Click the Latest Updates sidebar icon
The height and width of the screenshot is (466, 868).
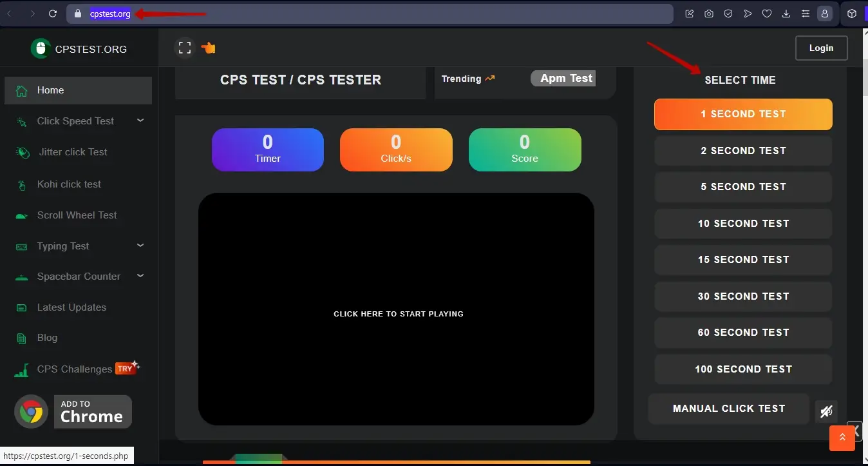(x=22, y=308)
